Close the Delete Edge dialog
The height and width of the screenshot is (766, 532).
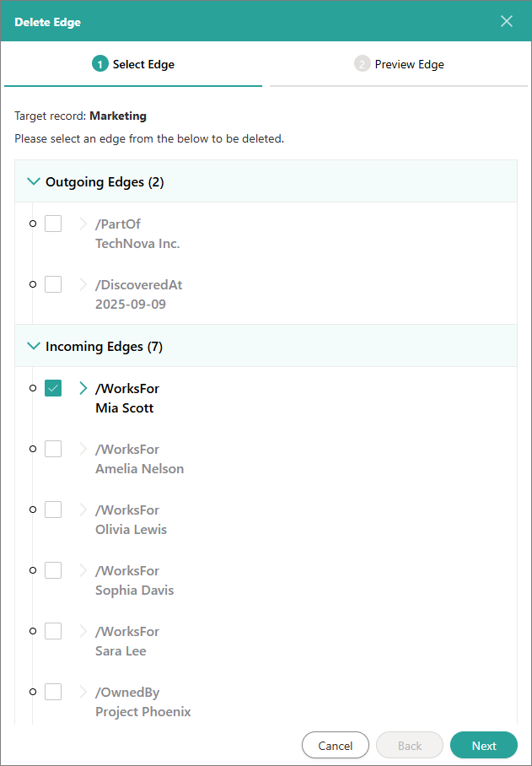[507, 21]
